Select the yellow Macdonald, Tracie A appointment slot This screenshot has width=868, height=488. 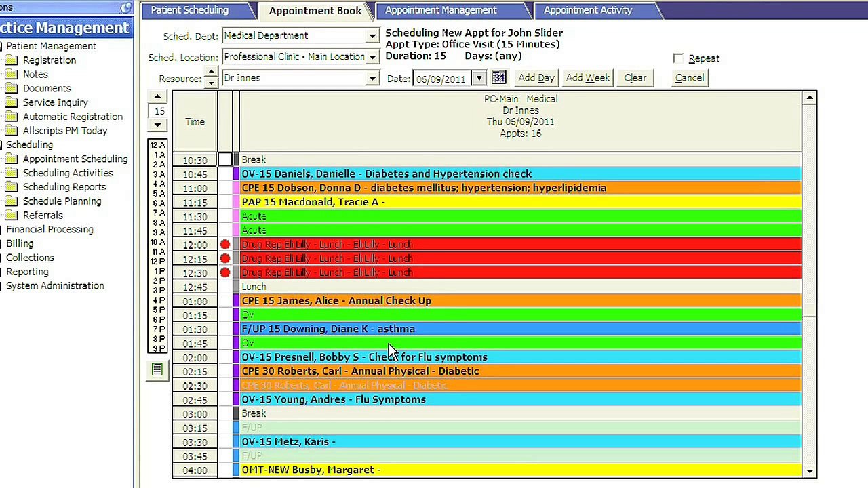[520, 202]
